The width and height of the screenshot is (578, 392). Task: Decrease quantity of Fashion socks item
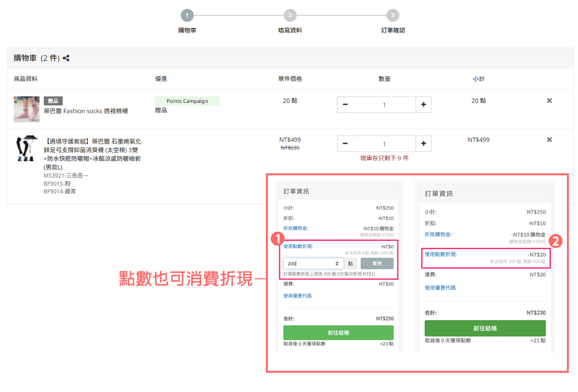(x=345, y=105)
